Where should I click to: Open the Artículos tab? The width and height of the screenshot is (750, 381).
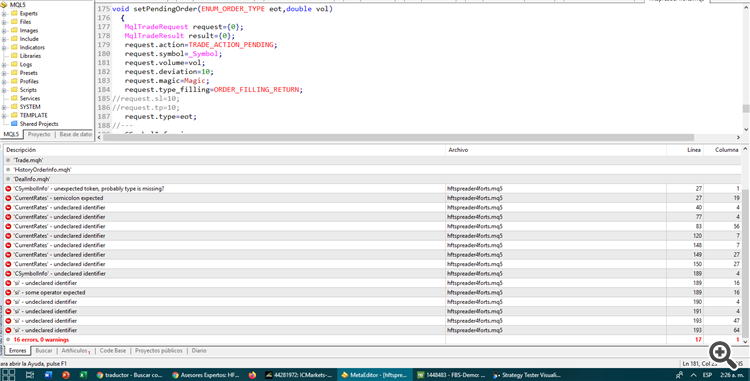coord(75,351)
